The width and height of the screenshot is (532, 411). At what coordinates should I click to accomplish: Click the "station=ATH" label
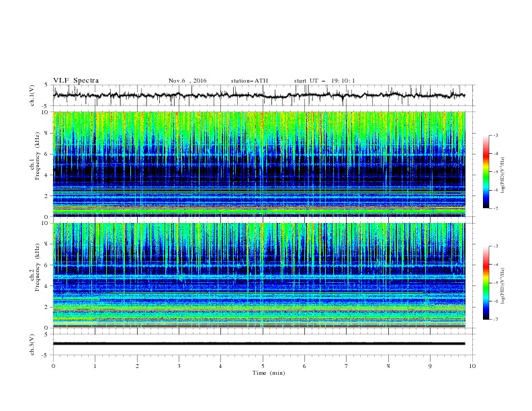pos(249,81)
